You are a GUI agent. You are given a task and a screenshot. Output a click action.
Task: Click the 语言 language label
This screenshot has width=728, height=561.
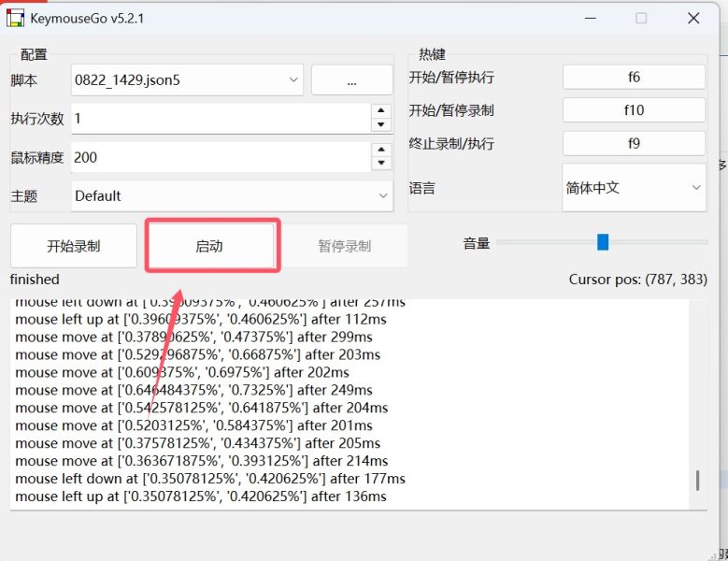[x=422, y=188]
